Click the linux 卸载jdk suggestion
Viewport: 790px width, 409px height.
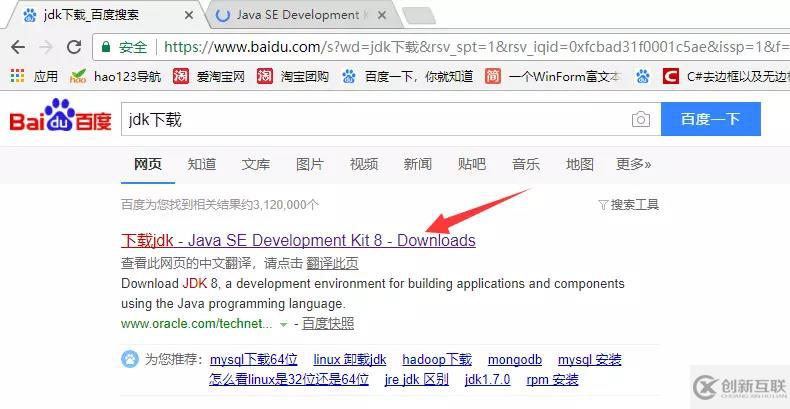[350, 360]
